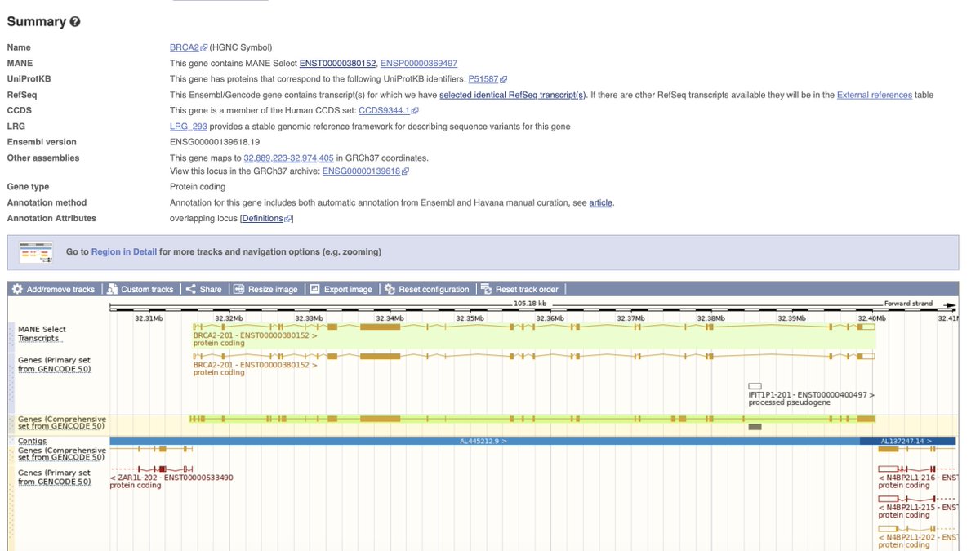
Task: Click Genes Primary set label below Contigs
Action: coord(54,478)
